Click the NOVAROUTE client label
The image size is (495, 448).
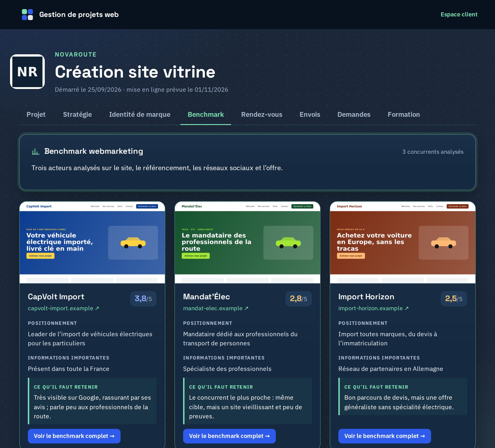[x=76, y=55]
